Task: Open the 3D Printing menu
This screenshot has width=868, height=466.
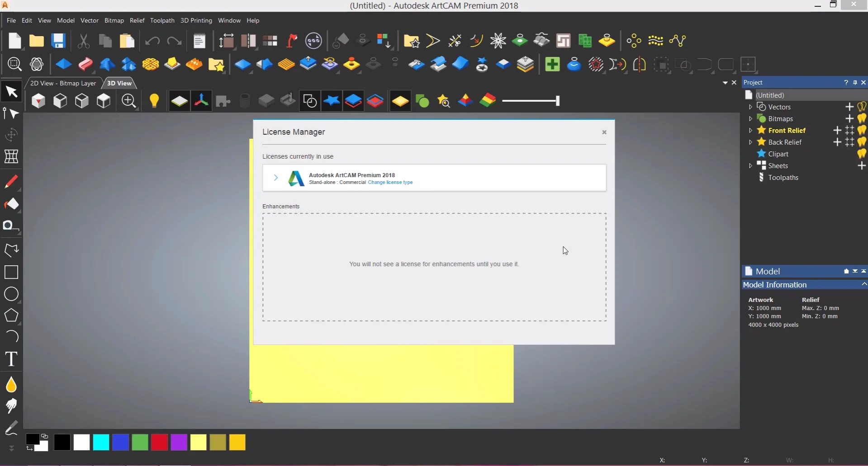Action: click(196, 20)
